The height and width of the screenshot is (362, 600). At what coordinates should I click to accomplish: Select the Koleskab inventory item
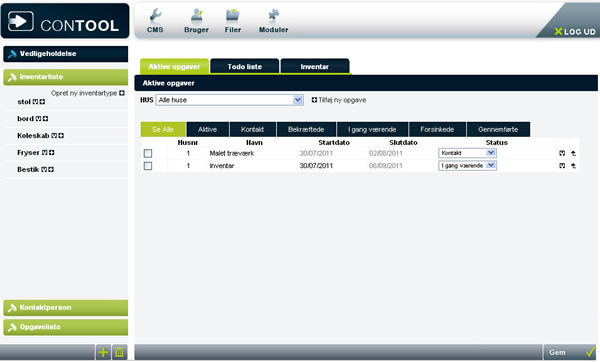pos(33,135)
